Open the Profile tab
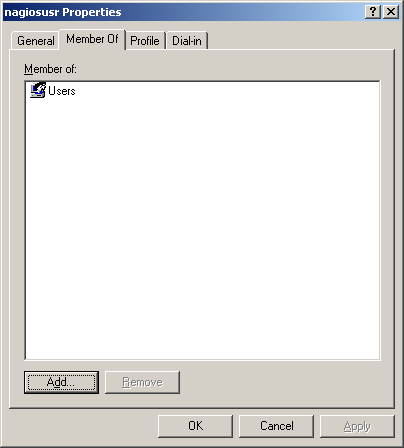Screen dimensions: 404x448 coord(145,41)
